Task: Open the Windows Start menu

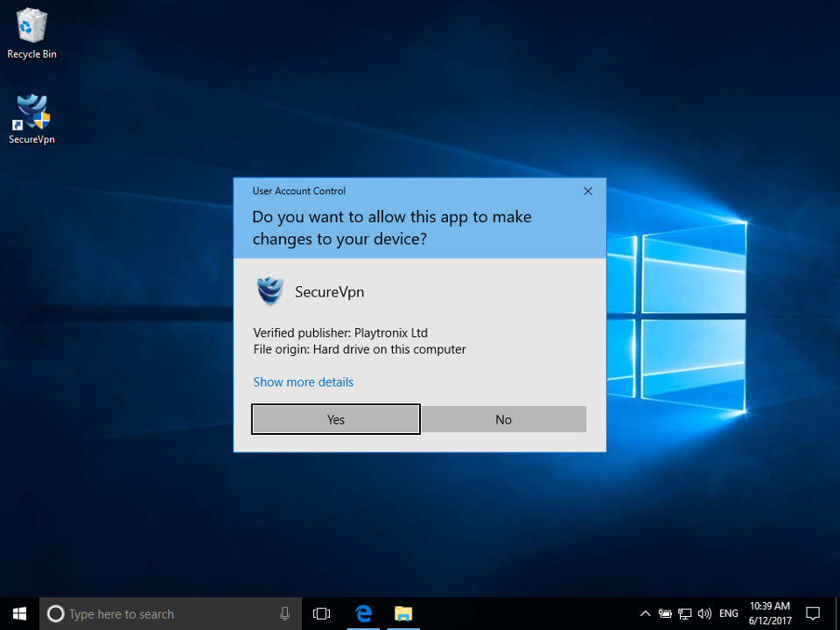Action: [x=19, y=613]
